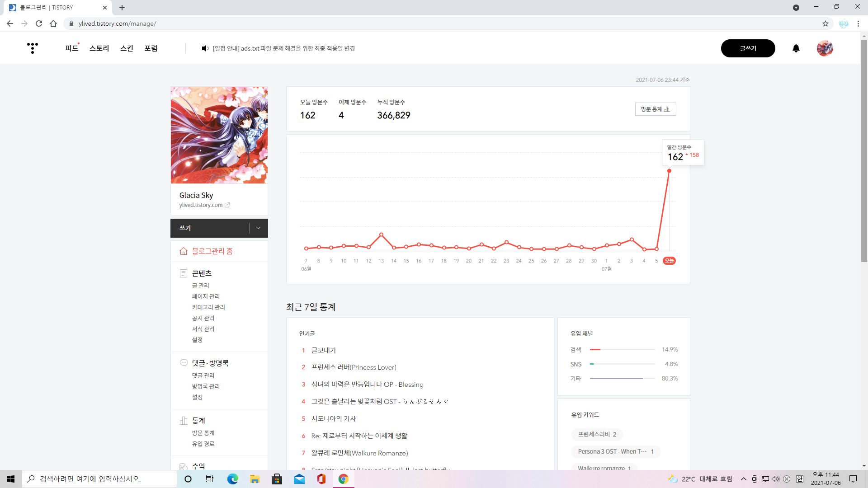Screen dimensions: 868x488
Task: Open 글 관리 in the sidebar
Action: pos(201,286)
